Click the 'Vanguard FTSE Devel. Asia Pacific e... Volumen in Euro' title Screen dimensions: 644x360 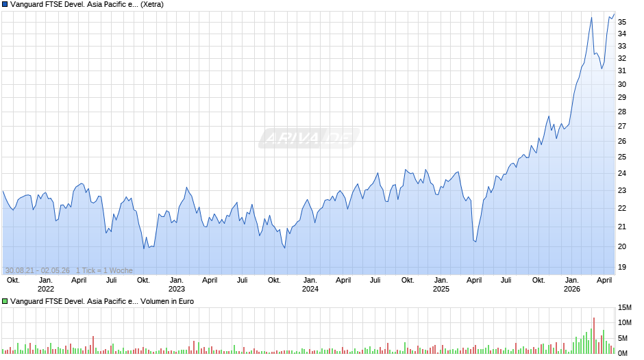pyautogui.click(x=102, y=301)
